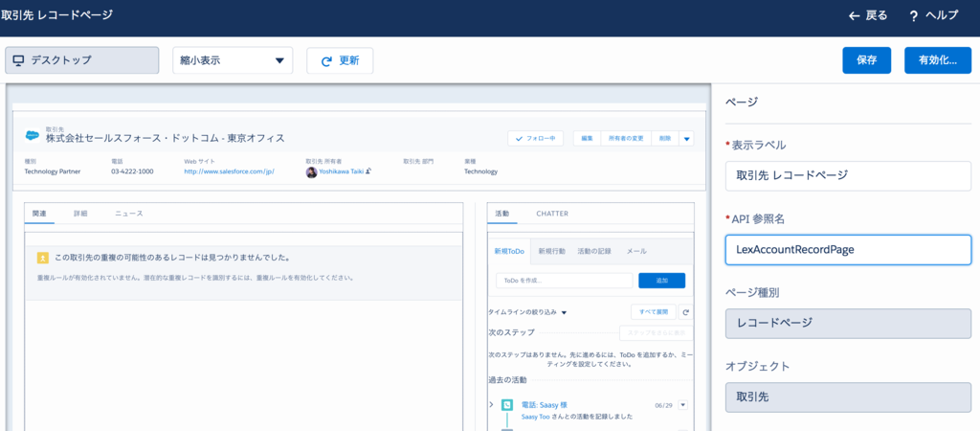The height and width of the screenshot is (431, 980).
Task: Click the phone call activity icon
Action: pos(507,405)
